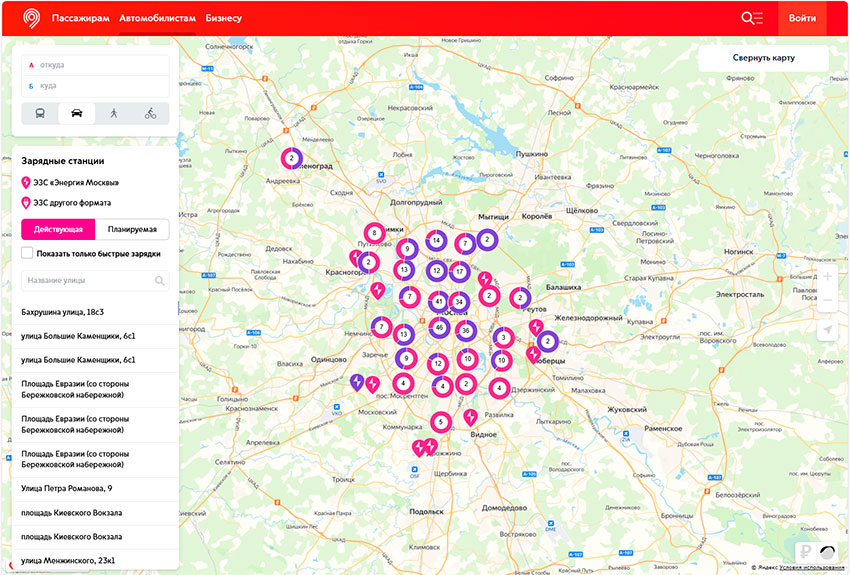850x575 pixels.
Task: Click the 'Название улицы' search field
Action: click(88, 281)
